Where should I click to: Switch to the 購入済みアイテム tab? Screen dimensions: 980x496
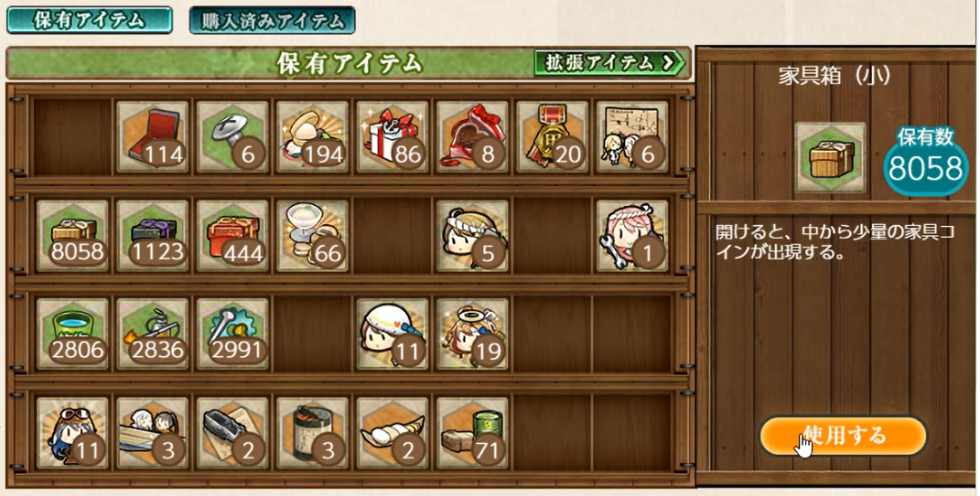[273, 20]
